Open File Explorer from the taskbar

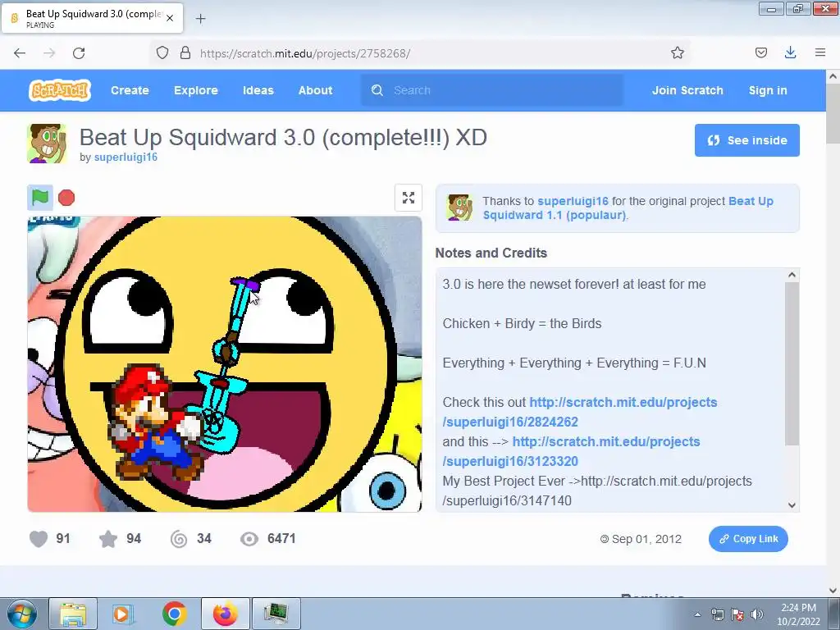tap(73, 614)
